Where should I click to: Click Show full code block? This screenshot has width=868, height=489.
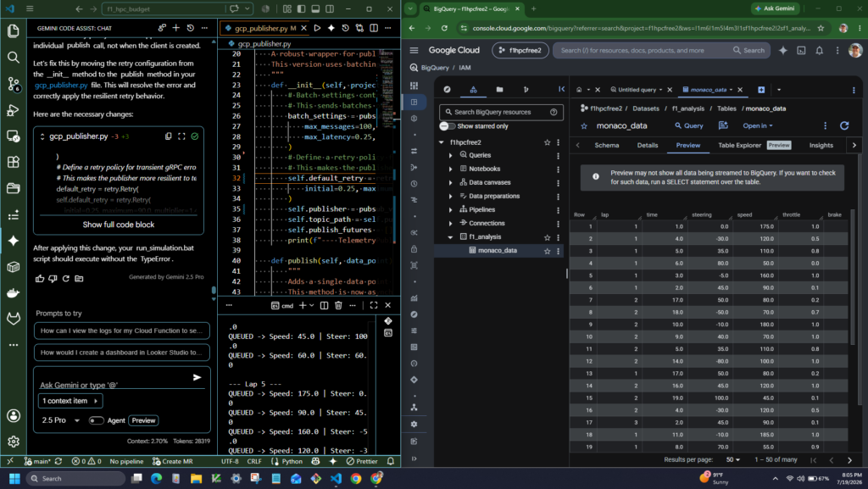coord(119,225)
